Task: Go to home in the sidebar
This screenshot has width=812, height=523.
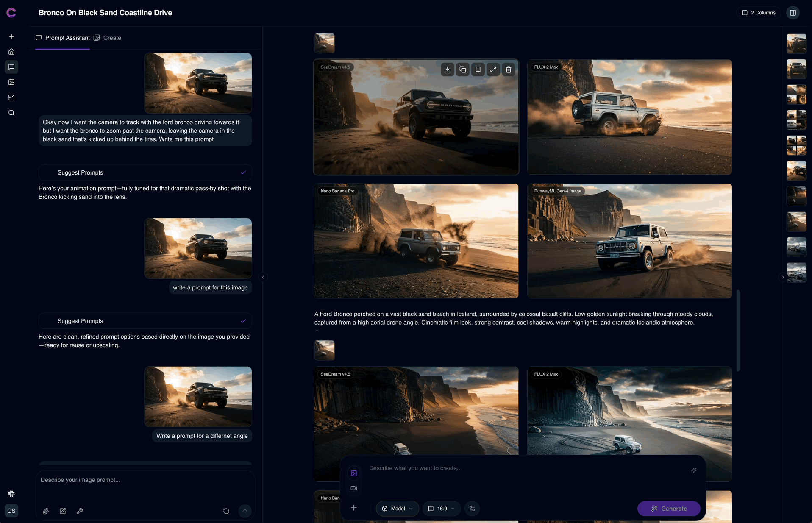Action: tap(11, 52)
